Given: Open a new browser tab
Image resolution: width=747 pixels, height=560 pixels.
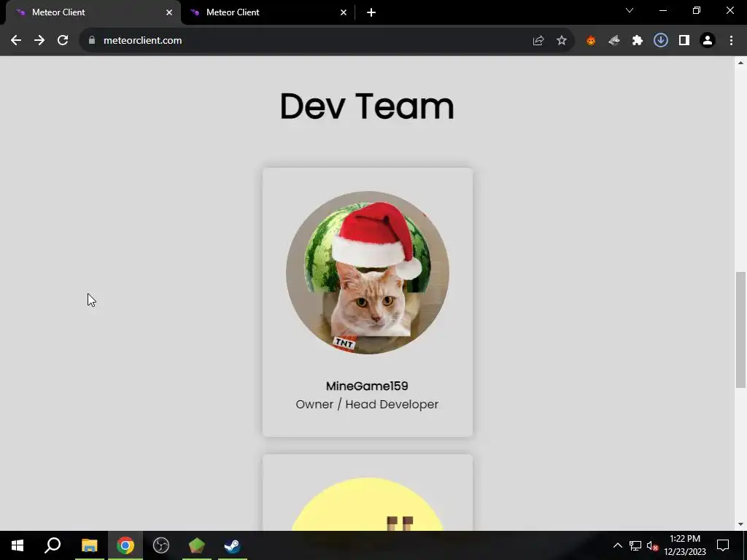Looking at the screenshot, I should 371,12.
